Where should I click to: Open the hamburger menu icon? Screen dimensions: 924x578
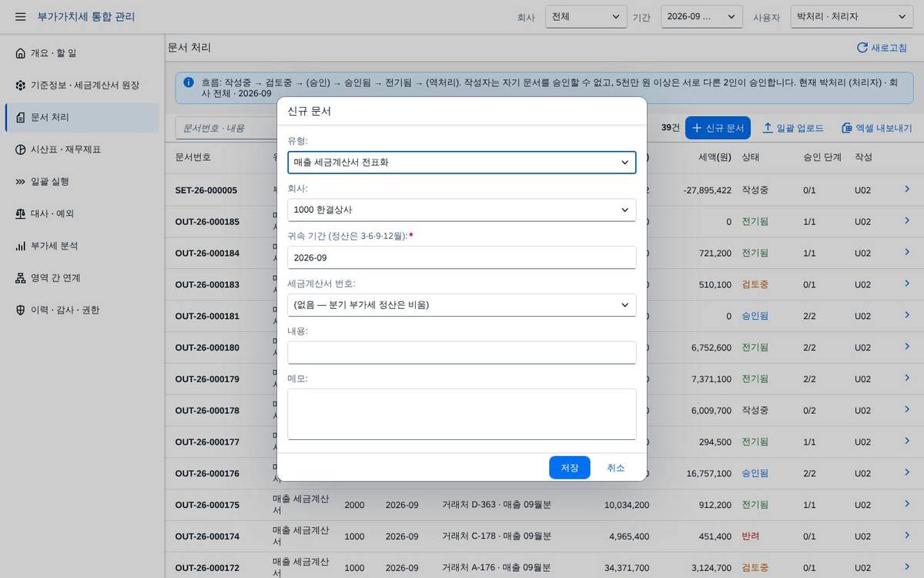20,16
